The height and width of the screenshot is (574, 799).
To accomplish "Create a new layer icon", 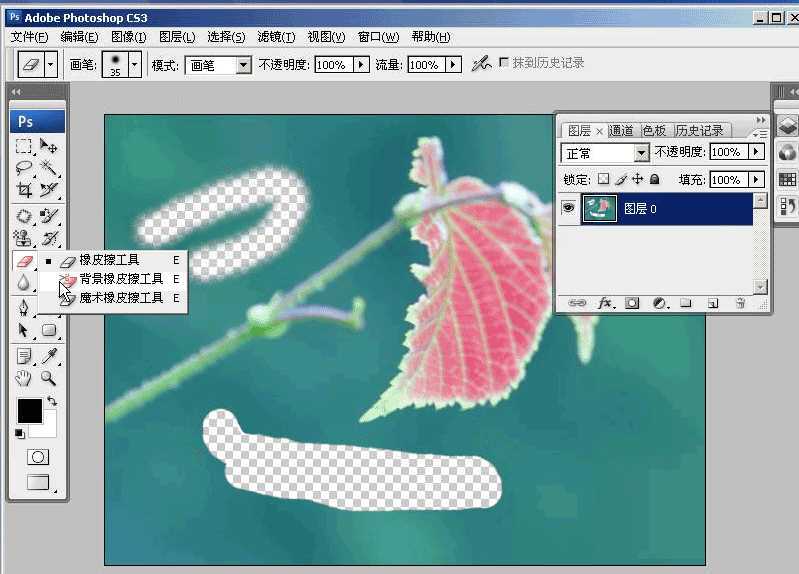I will pyautogui.click(x=713, y=304).
